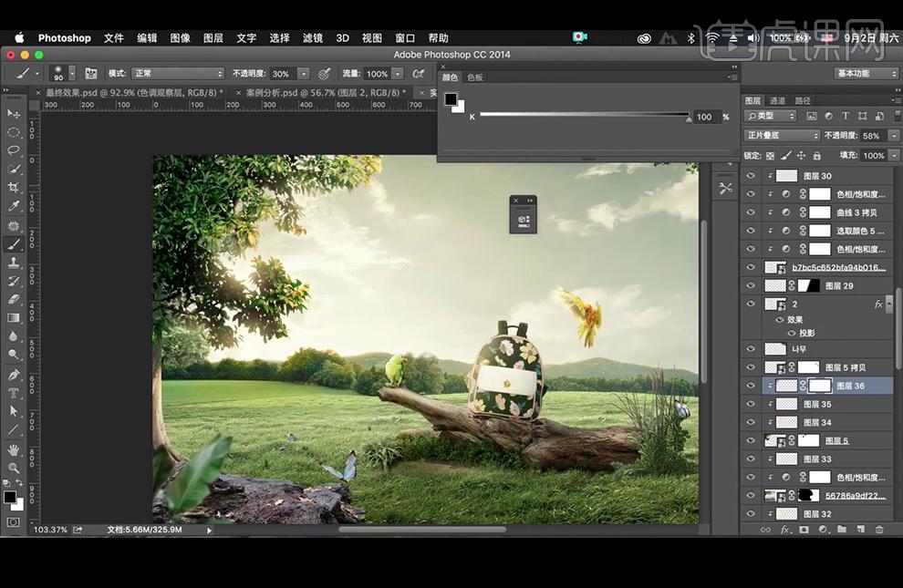
Task: Select the Line shape tool
Action: coord(14,429)
